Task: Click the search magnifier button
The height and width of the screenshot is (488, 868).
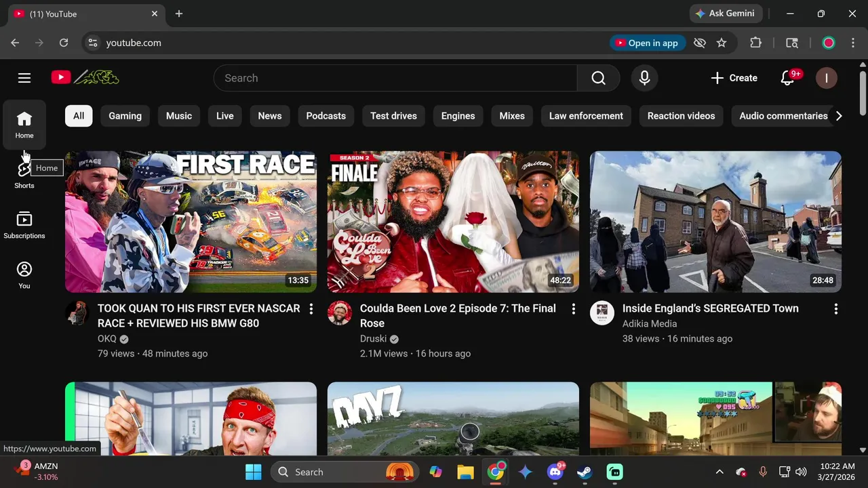Action: 598,78
